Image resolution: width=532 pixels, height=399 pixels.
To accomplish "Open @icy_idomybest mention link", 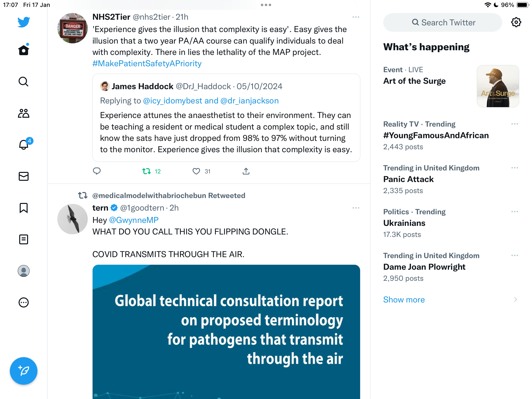I will click(173, 101).
